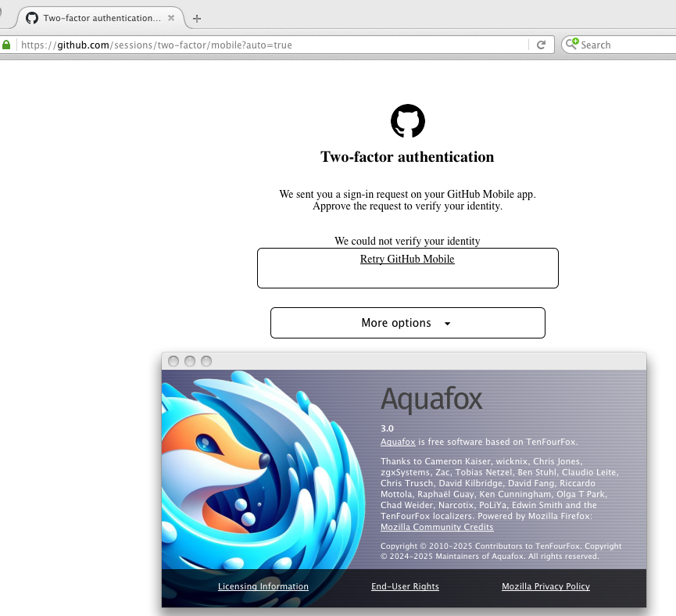This screenshot has height=616, width=676.
Task: Click the 'Two-factor authentication' page heading
Action: (407, 156)
